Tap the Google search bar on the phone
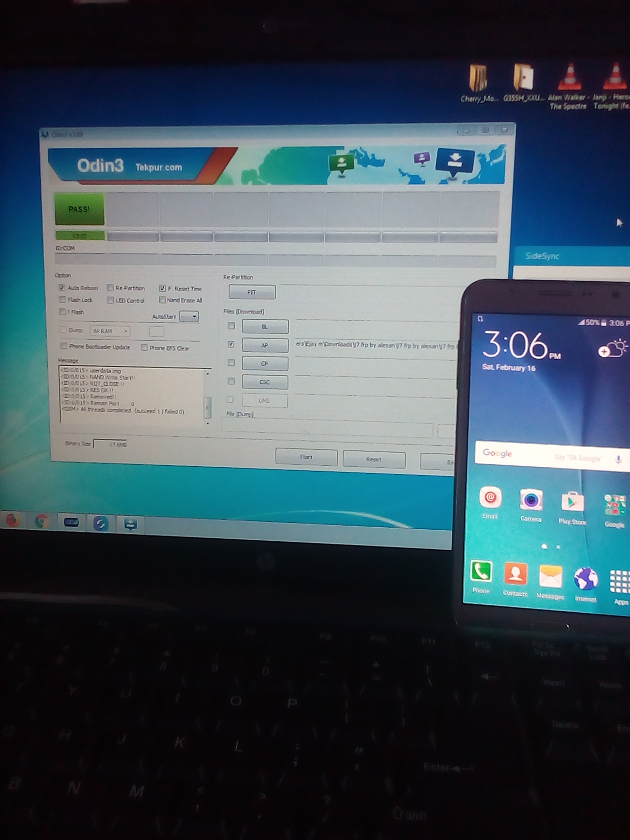This screenshot has width=630, height=840. (552, 457)
